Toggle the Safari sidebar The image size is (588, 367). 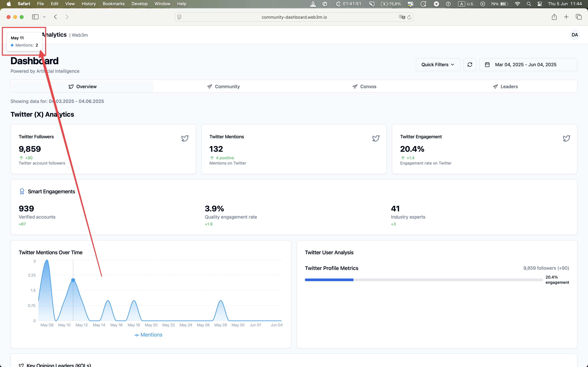(35, 17)
